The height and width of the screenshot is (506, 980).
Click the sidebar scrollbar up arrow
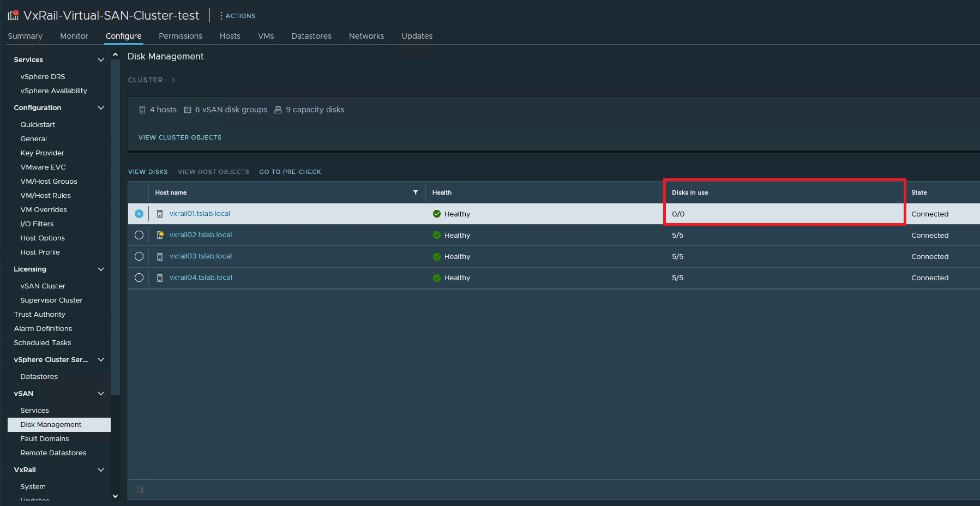point(115,53)
